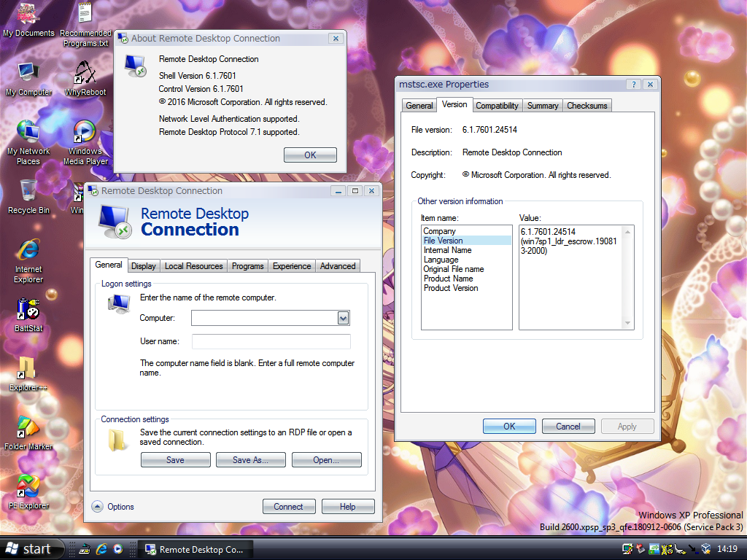Image resolution: width=747 pixels, height=560 pixels.
Task: Launch the BattStat desktop shortcut
Action: [28, 315]
